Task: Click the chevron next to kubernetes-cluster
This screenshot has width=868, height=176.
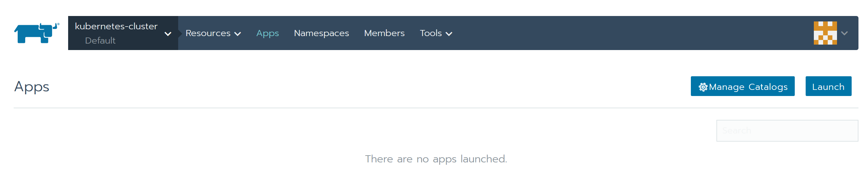Action: pyautogui.click(x=168, y=34)
